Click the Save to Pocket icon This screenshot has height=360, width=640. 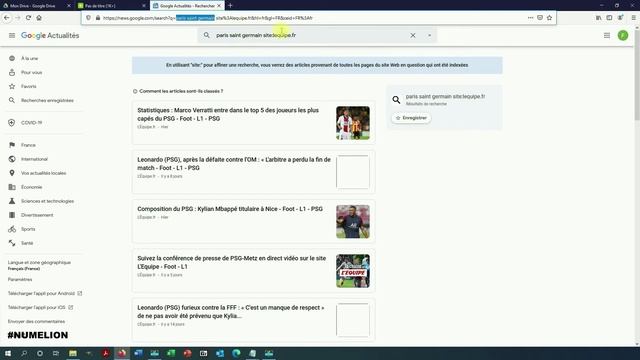540,18
